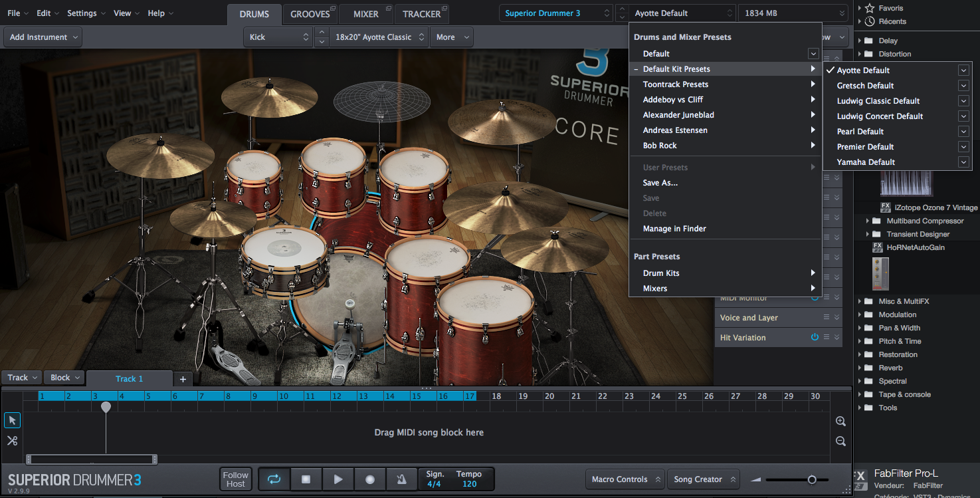The image size is (980, 498).
Task: Select the arrow selection tool in the song timeline
Action: (12, 420)
